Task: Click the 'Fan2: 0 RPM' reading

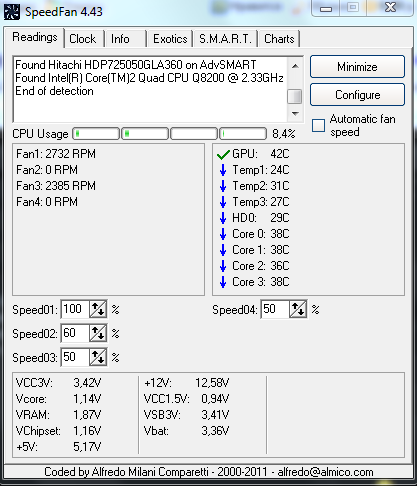Action: click(47, 170)
